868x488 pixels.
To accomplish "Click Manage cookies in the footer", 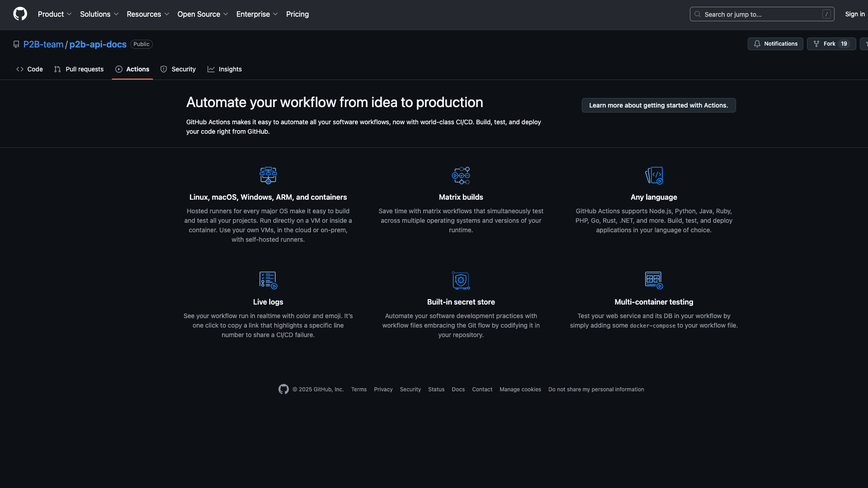I will (520, 389).
